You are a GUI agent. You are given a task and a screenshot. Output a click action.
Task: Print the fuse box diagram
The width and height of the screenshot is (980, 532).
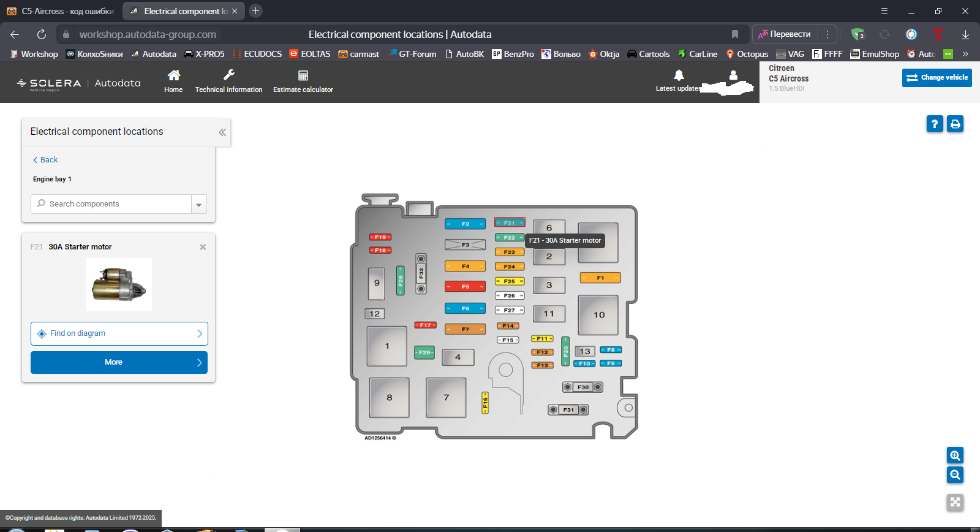click(x=955, y=124)
